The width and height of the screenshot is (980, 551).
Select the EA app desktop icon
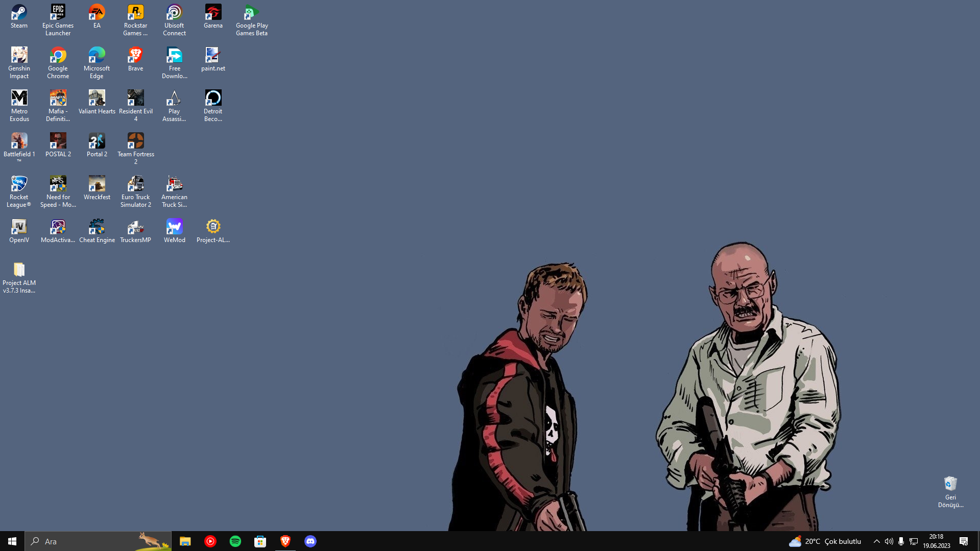[97, 16]
